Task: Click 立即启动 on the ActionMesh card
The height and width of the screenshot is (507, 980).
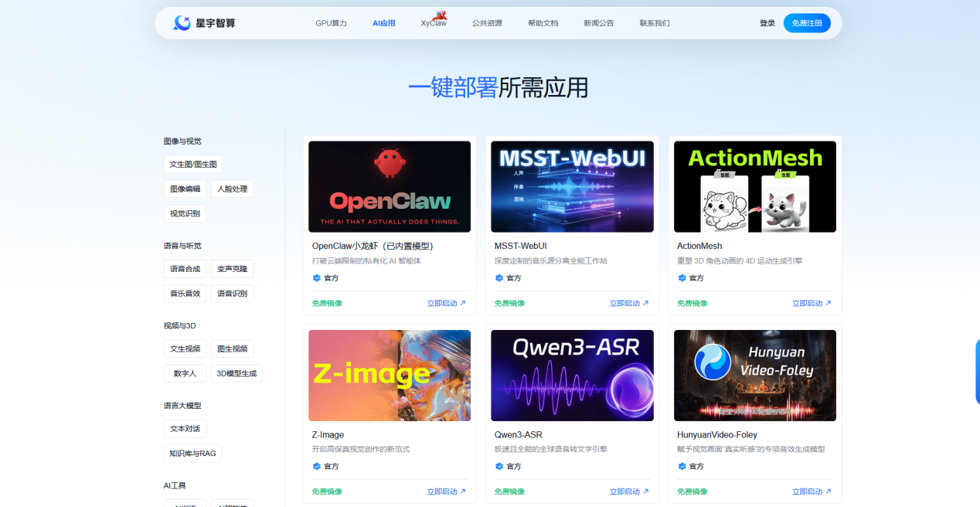Action: coord(812,304)
